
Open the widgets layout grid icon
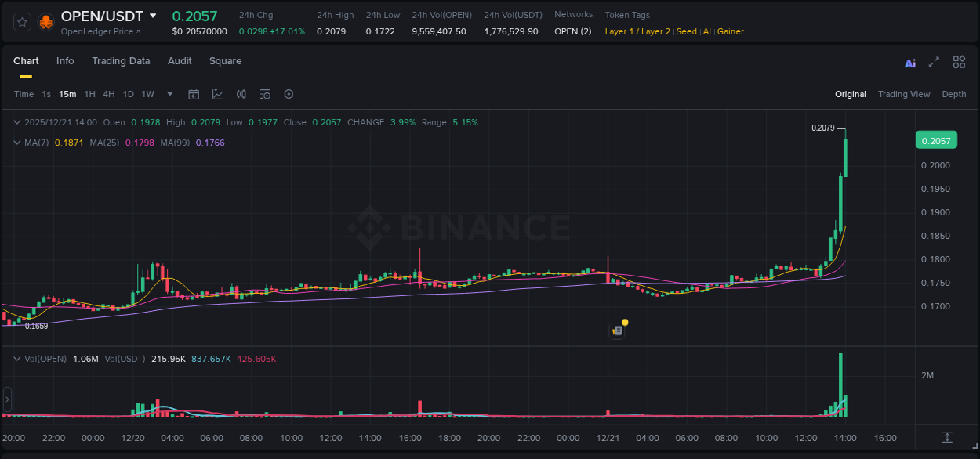pyautogui.click(x=959, y=61)
